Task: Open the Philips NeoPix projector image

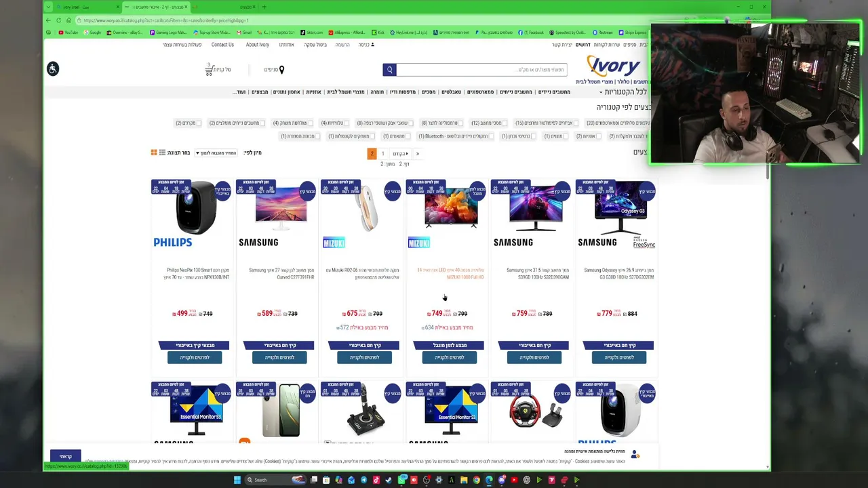Action: pyautogui.click(x=195, y=207)
